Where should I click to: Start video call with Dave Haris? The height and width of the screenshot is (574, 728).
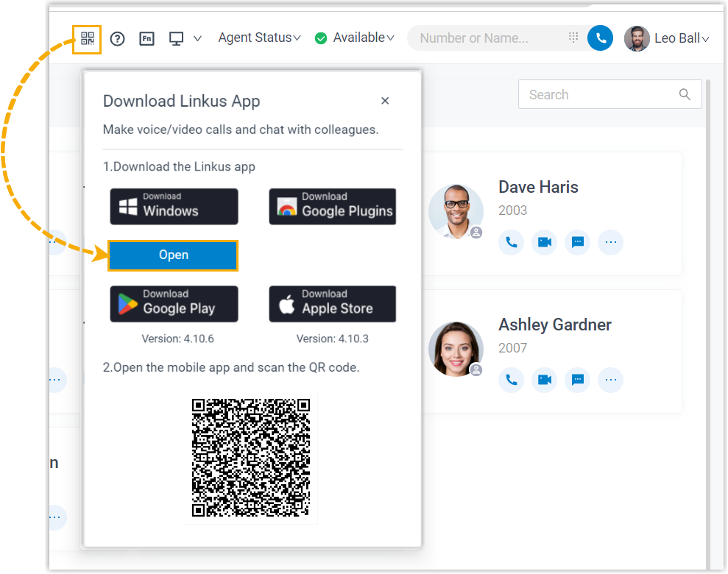[x=545, y=242]
